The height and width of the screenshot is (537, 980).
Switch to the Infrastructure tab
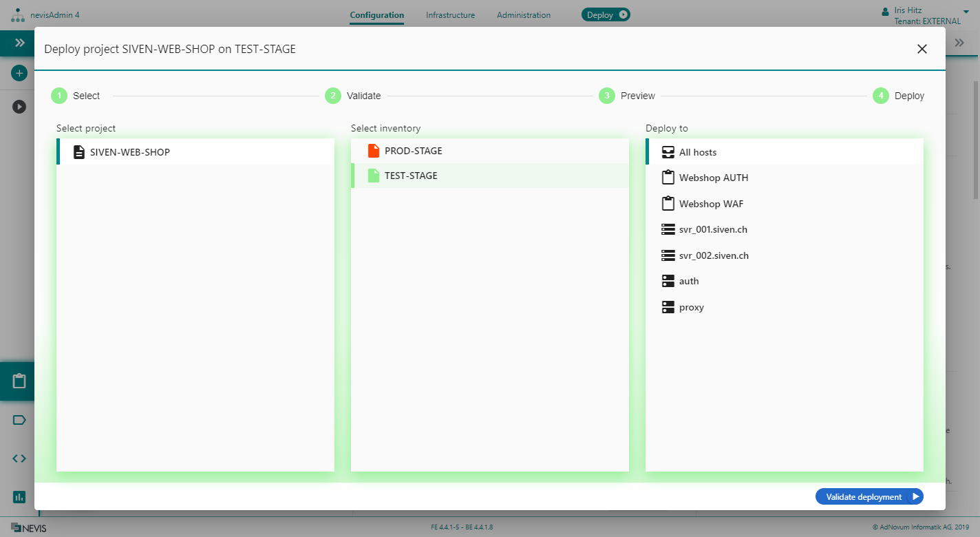click(x=450, y=15)
